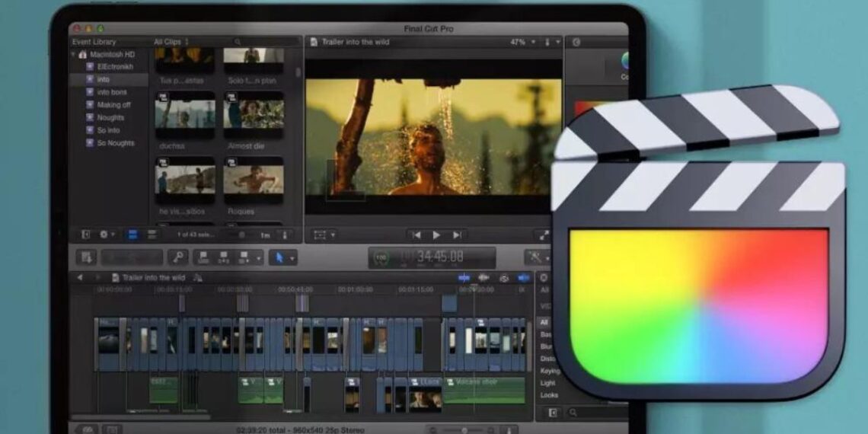The height and width of the screenshot is (434, 868).
Task: Click the effects panel bottom-left icon
Action: tap(553, 413)
